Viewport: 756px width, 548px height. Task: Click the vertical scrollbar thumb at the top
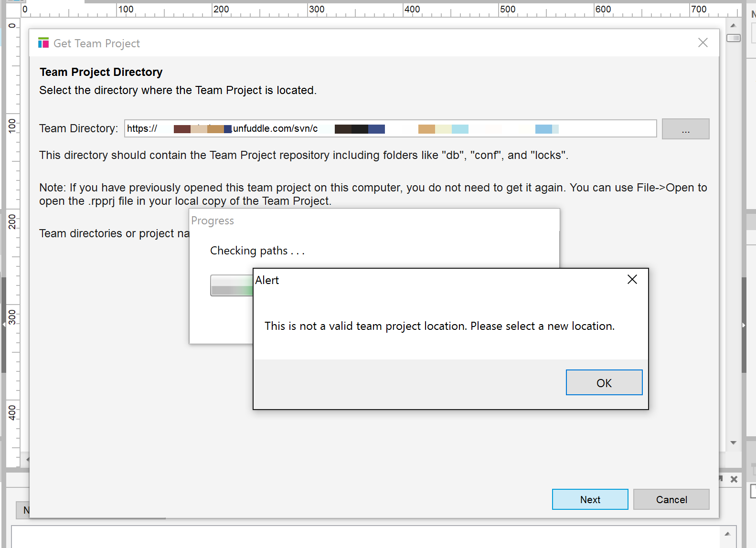(734, 38)
